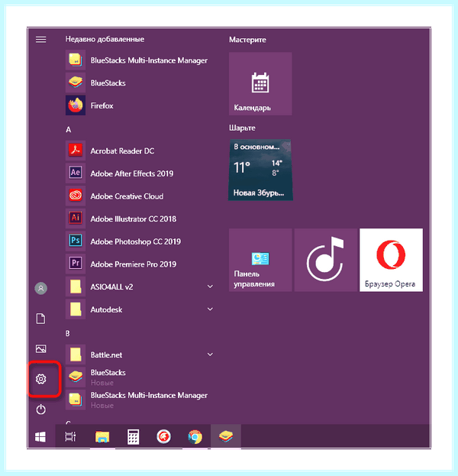Click the After Effects Ae icon
The image size is (458, 476).
[76, 173]
